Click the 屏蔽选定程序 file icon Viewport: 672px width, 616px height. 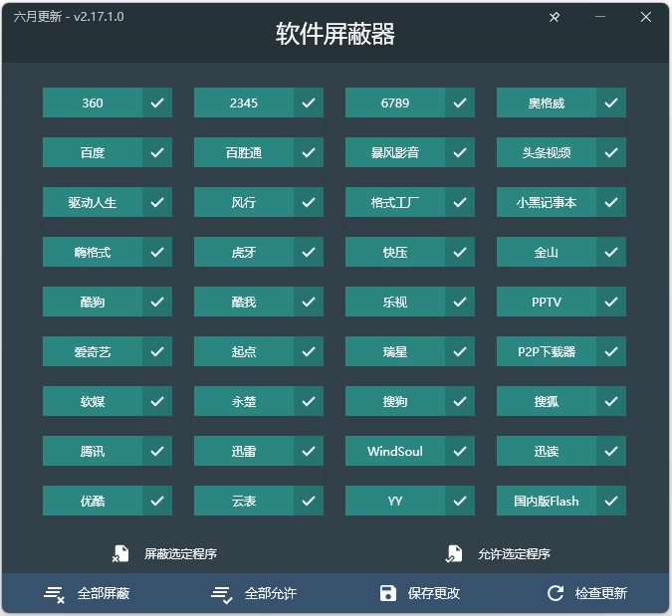coord(120,553)
